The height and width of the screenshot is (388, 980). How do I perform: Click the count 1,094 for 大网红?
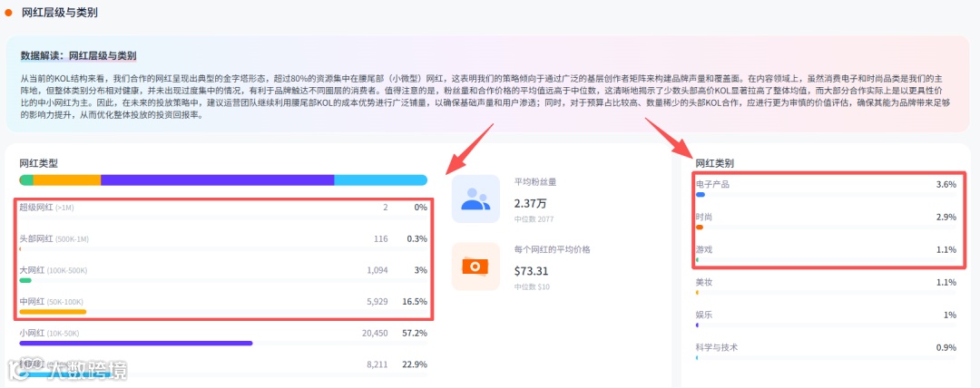click(x=377, y=270)
